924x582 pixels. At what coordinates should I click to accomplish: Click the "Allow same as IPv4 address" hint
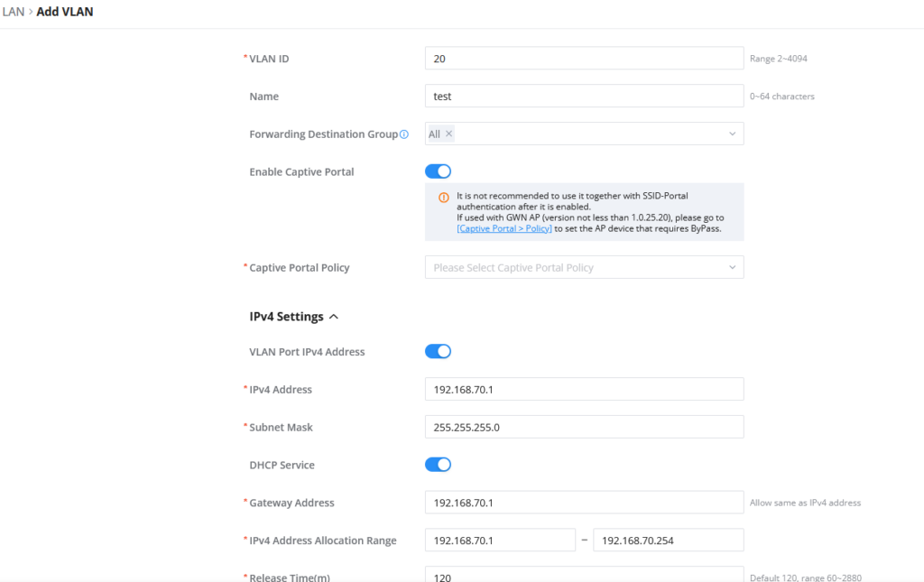click(x=805, y=503)
